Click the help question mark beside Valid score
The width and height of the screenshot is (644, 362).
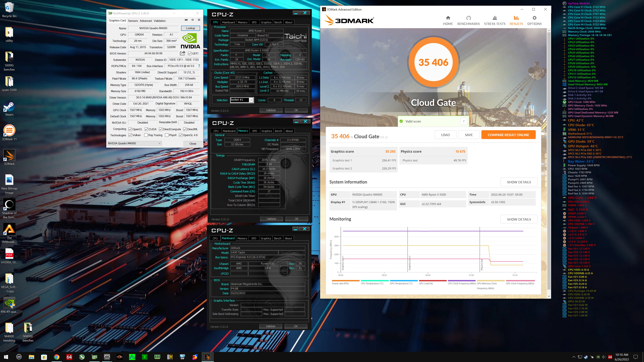[464, 121]
